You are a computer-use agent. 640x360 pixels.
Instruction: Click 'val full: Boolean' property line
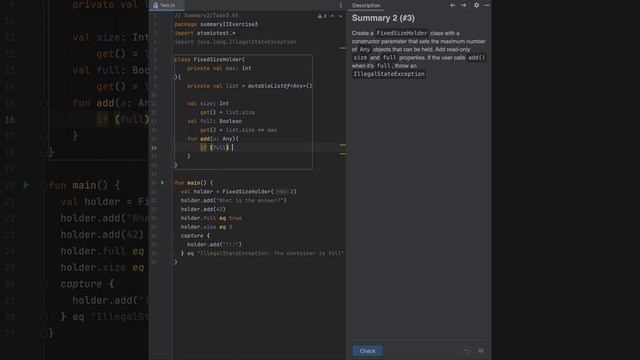click(215, 121)
